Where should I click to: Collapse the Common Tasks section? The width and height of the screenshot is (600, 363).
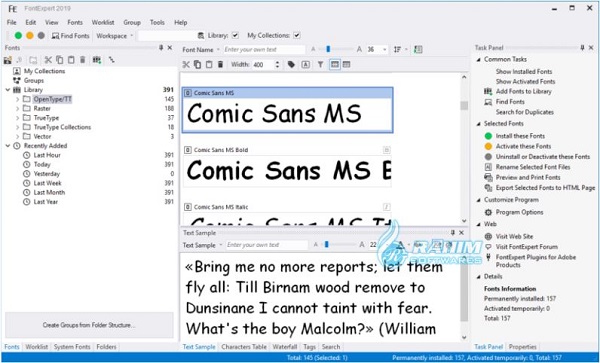(479, 60)
